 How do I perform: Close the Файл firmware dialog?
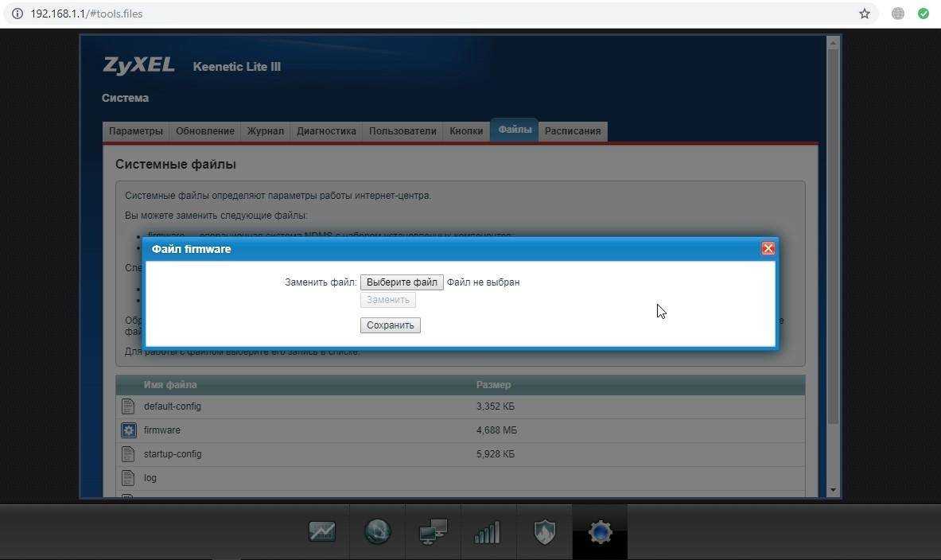click(768, 249)
